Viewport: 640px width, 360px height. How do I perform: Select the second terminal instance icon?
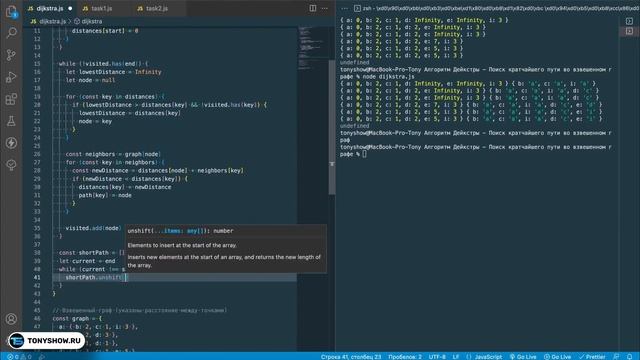click(x=629, y=31)
